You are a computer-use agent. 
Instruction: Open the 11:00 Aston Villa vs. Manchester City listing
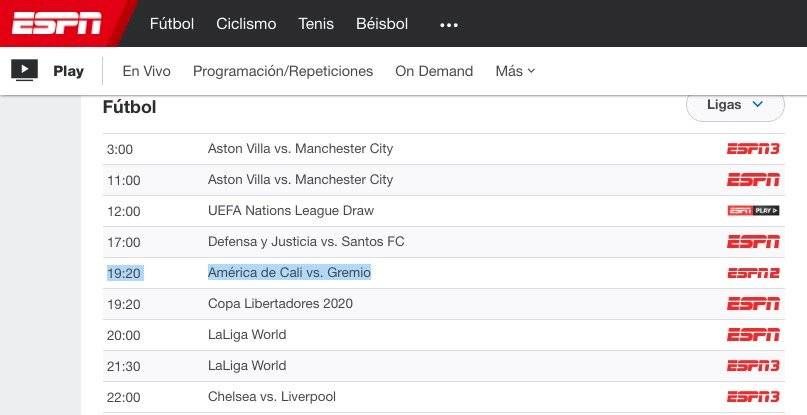point(300,180)
